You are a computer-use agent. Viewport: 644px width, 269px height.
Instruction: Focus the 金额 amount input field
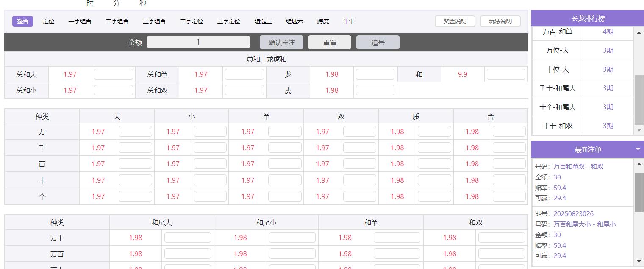coord(198,42)
